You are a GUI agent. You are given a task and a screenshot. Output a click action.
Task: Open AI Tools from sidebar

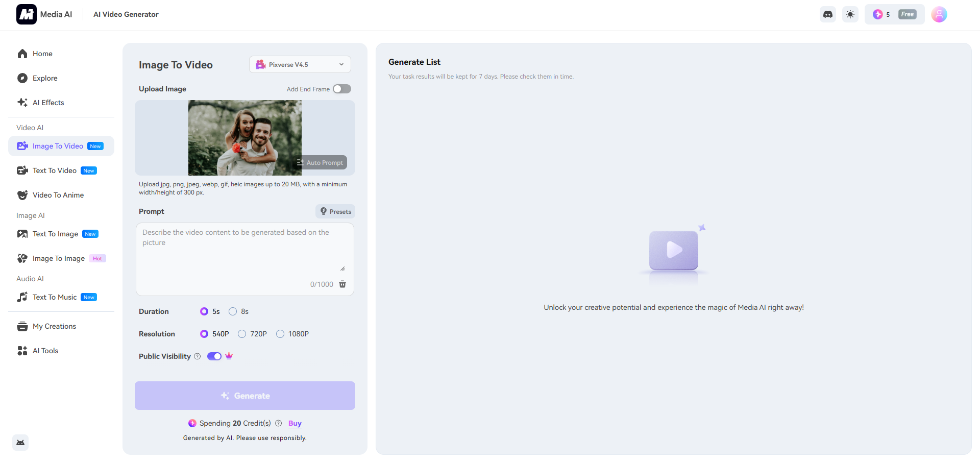[61, 351]
